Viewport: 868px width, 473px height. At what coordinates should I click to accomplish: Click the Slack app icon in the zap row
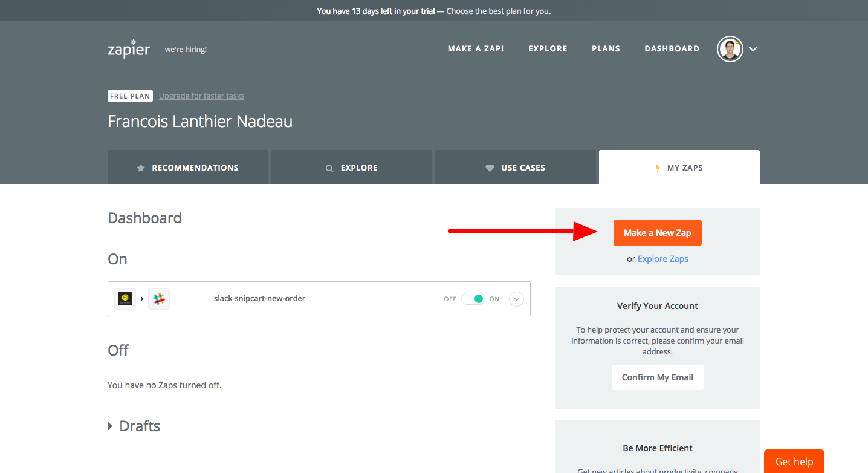click(159, 299)
